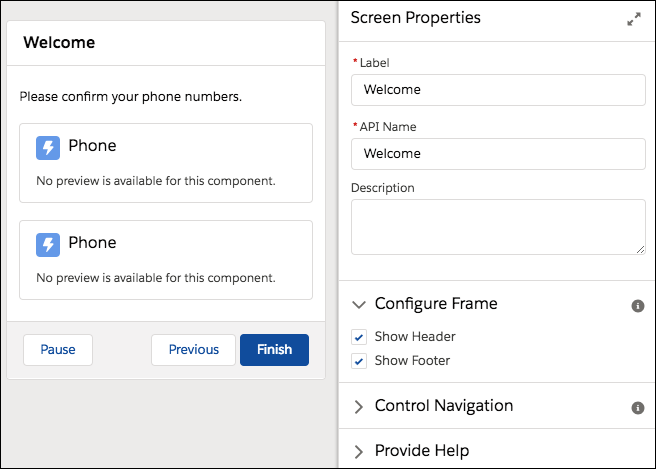Click the info icon beside Configure Frame
The height and width of the screenshot is (469, 656).
[637, 305]
